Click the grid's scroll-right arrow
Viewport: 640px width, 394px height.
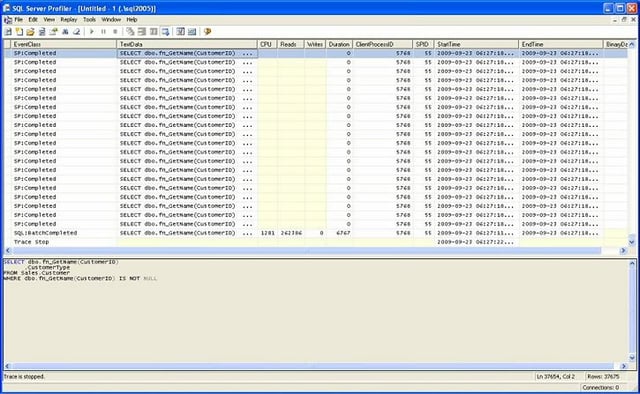click(623, 250)
